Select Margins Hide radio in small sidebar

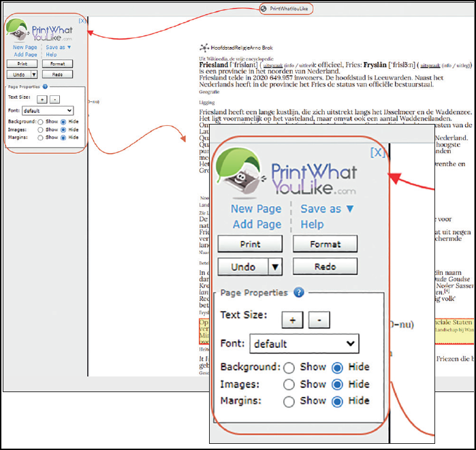click(x=63, y=138)
